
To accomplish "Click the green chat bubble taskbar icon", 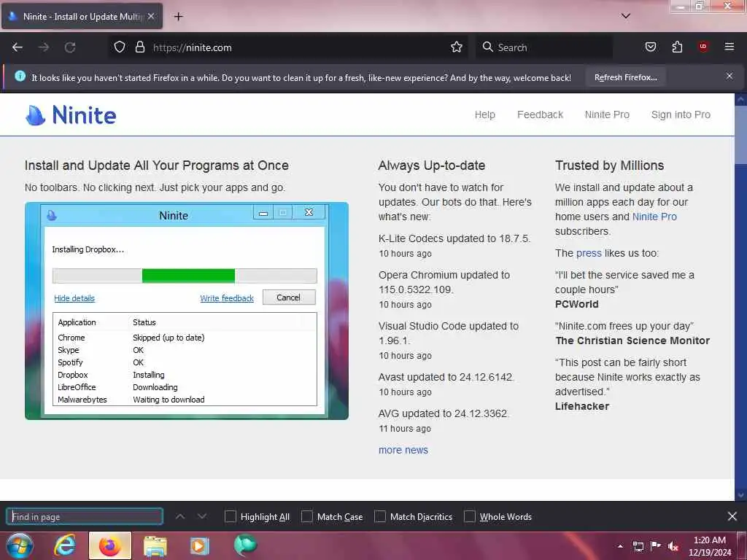I will [245, 545].
